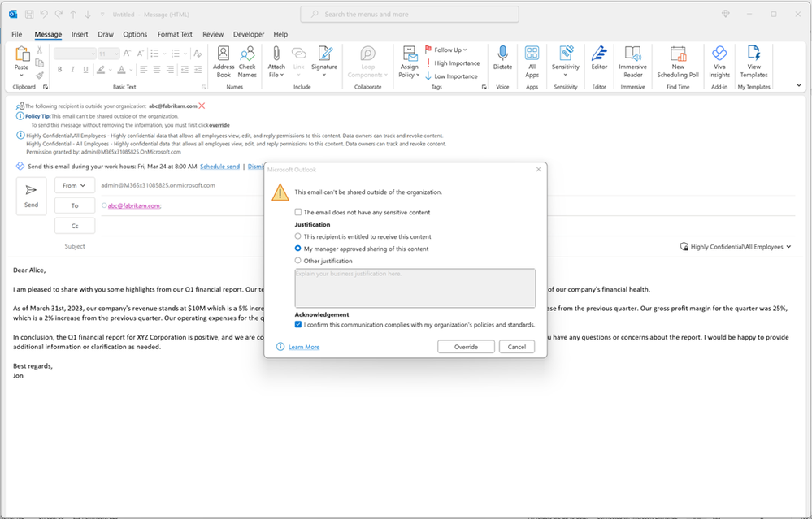Mark message as High Importance
This screenshot has width=812, height=519.
coord(453,63)
